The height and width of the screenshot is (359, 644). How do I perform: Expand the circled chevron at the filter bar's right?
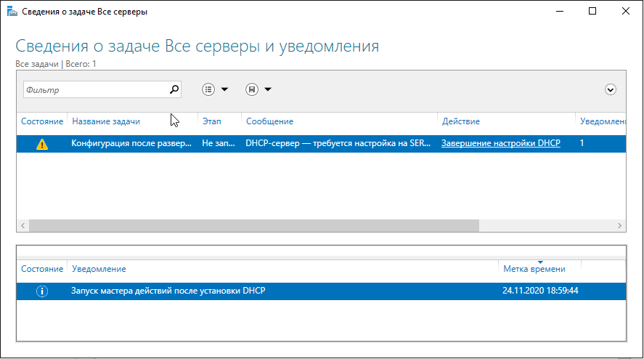coord(611,89)
